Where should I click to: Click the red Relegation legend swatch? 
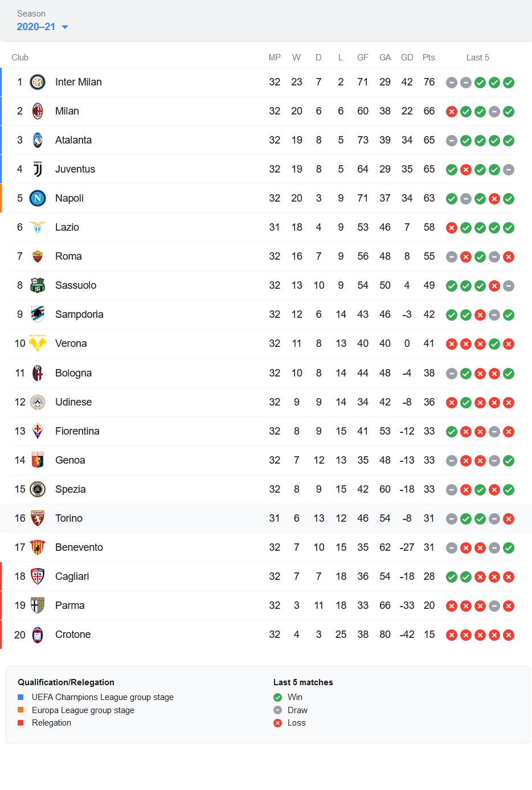[x=21, y=723]
